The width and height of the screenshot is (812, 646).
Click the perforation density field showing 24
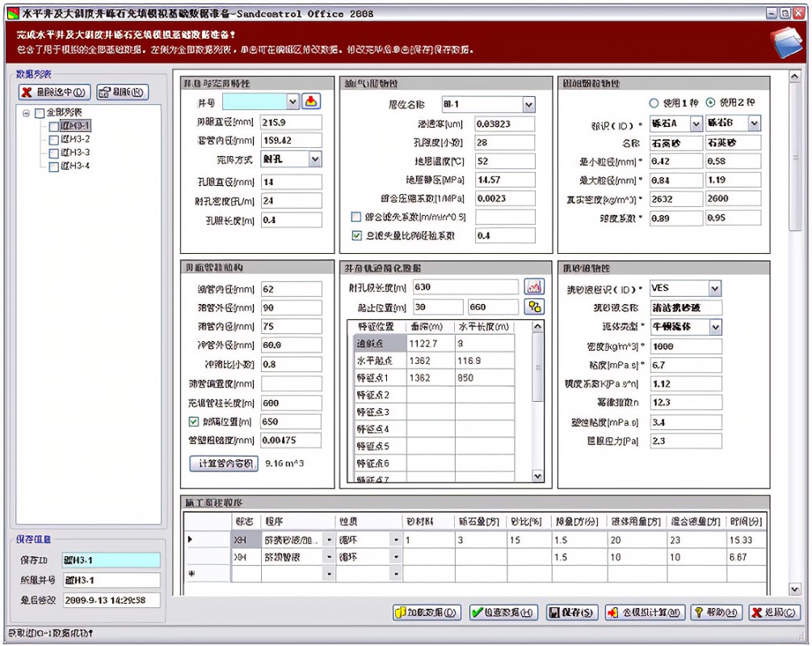click(x=291, y=201)
